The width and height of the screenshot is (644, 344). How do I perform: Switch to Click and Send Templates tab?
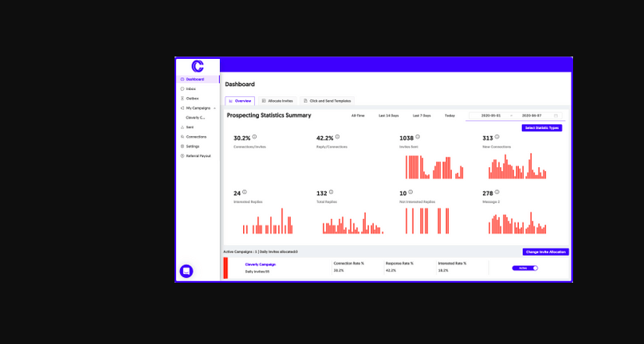[327, 101]
